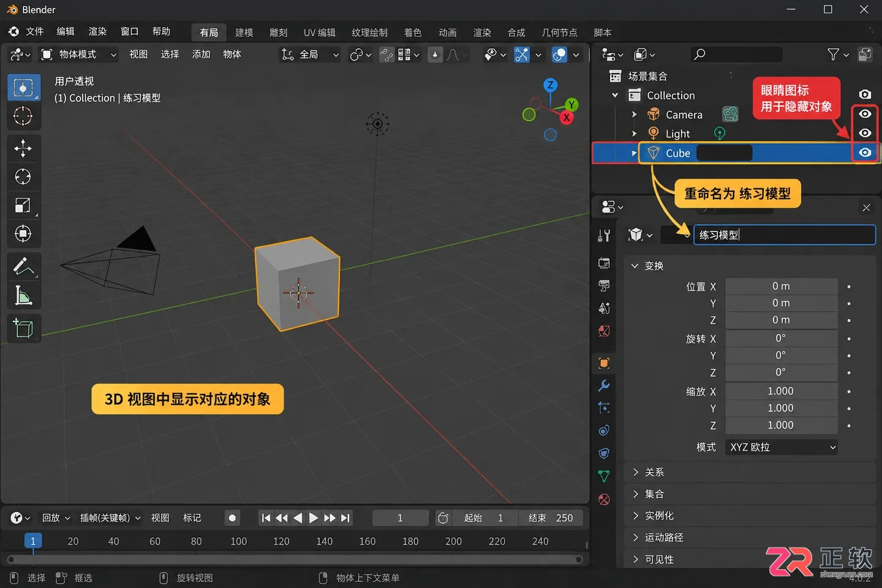Click the World properties tab icon
This screenshot has height=588, width=882.
coord(604,331)
